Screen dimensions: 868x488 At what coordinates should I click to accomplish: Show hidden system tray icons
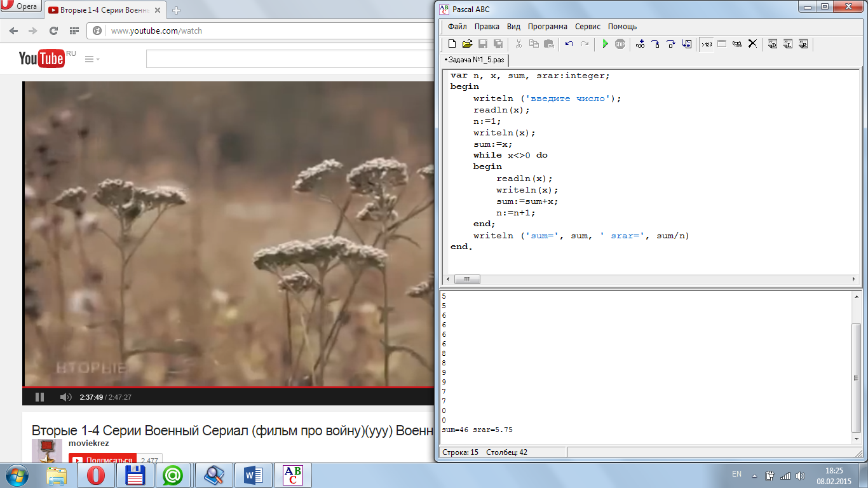pyautogui.click(x=754, y=475)
